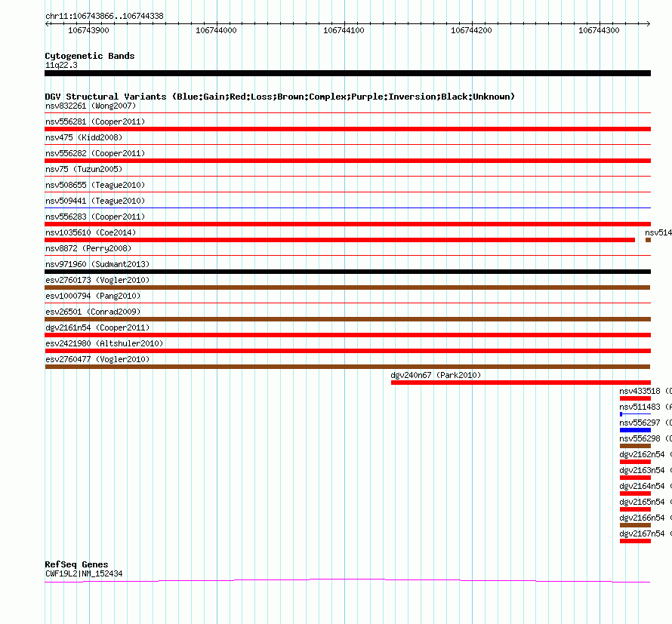The image size is (672, 624).
Task: Click the blue nsv556297 gain bar
Action: point(635,430)
